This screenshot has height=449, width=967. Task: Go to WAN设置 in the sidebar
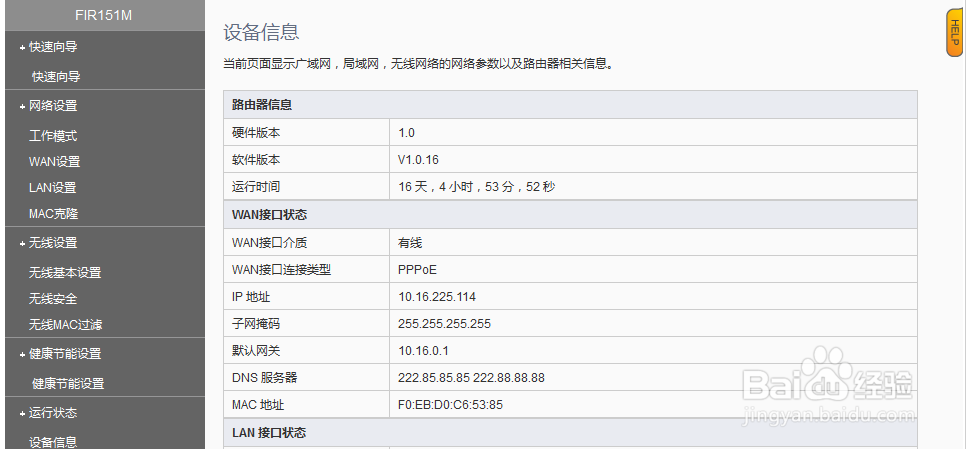(x=55, y=162)
